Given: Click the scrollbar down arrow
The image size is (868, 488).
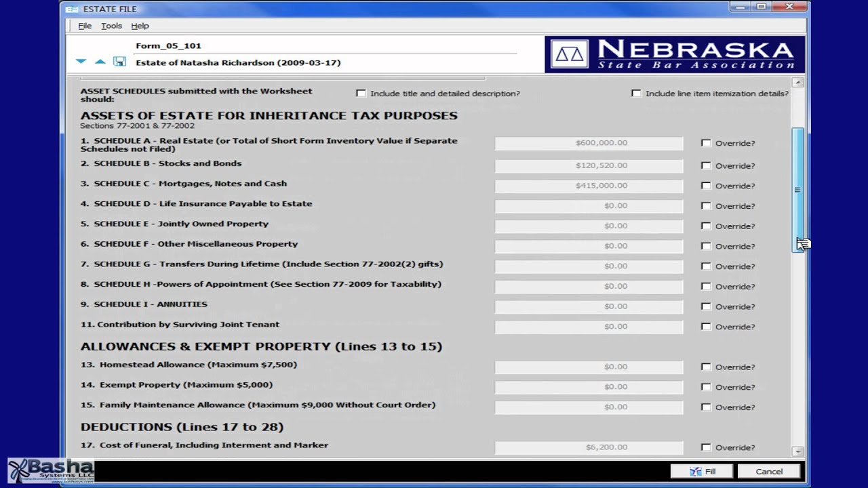Looking at the screenshot, I should pyautogui.click(x=797, y=451).
